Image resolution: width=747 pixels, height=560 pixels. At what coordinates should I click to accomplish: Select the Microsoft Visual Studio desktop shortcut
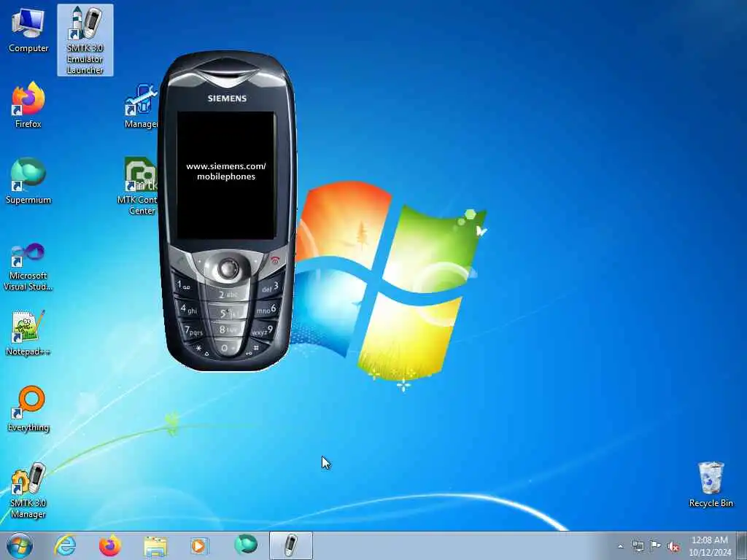(28, 267)
